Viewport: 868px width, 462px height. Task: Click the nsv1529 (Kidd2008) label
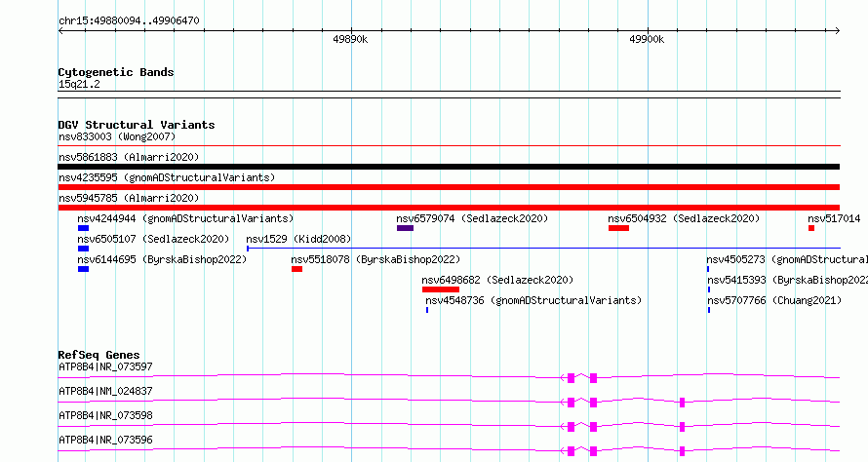click(x=298, y=239)
